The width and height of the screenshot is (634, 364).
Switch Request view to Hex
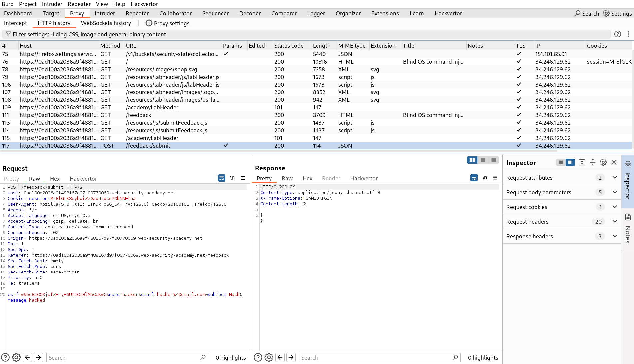(55, 179)
